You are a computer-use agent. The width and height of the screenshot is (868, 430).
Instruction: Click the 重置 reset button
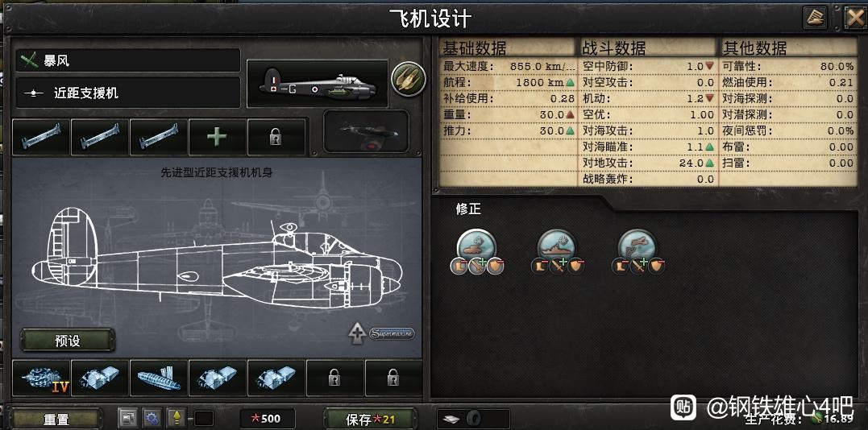(x=56, y=419)
